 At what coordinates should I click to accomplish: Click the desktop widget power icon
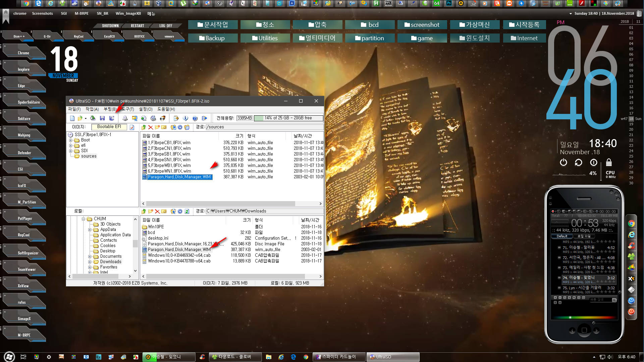point(563,163)
